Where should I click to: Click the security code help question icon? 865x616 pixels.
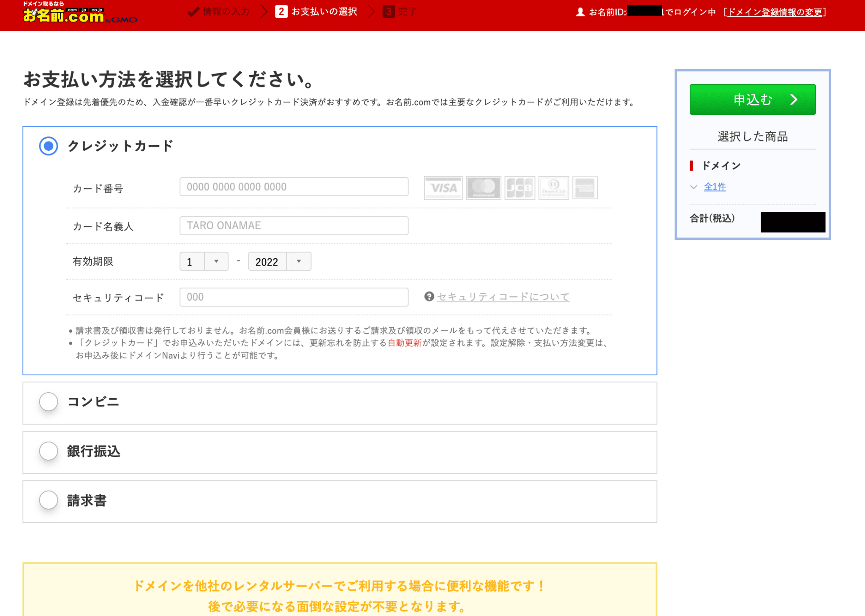pos(429,297)
